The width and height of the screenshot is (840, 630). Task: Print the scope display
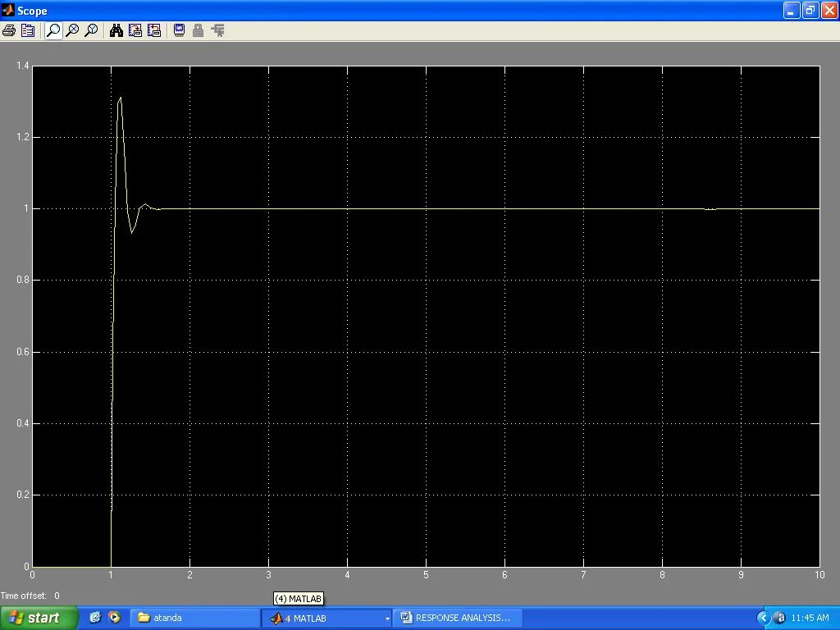click(x=8, y=30)
